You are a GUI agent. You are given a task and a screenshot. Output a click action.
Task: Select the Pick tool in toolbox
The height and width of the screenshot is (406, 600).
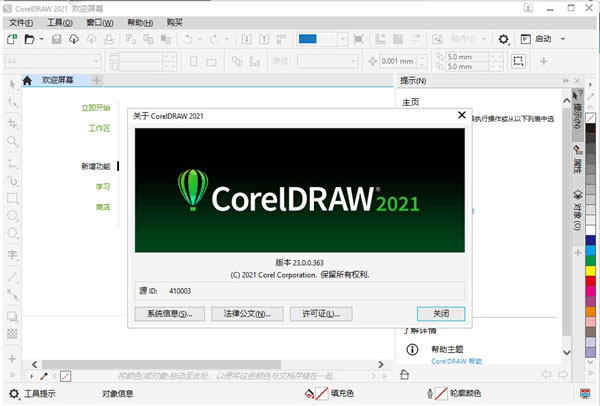click(13, 84)
